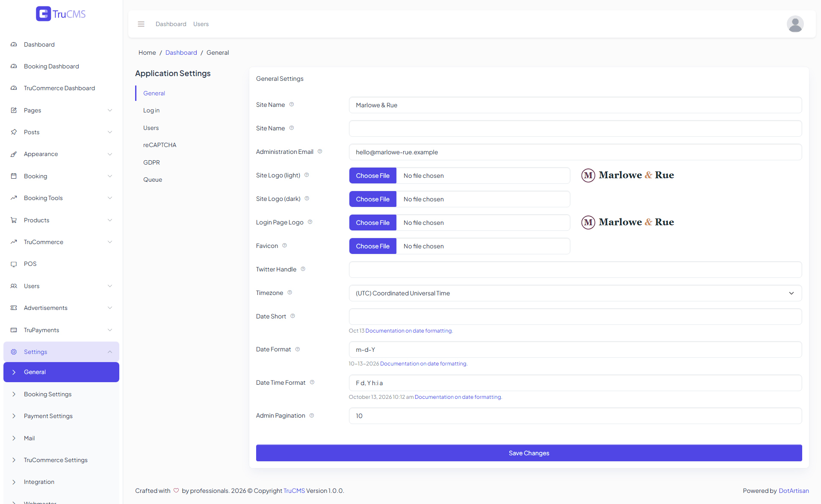Click the Booking Dashboard sidebar icon

(14, 66)
